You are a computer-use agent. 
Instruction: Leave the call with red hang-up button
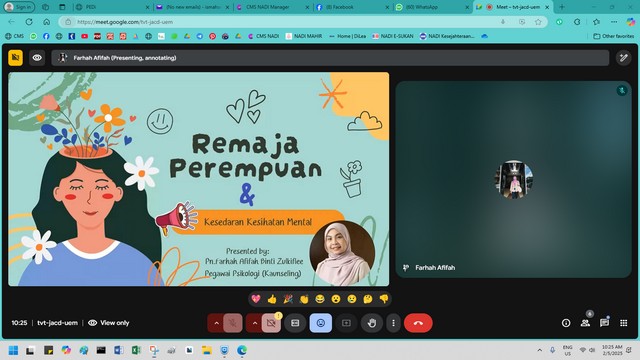(418, 323)
